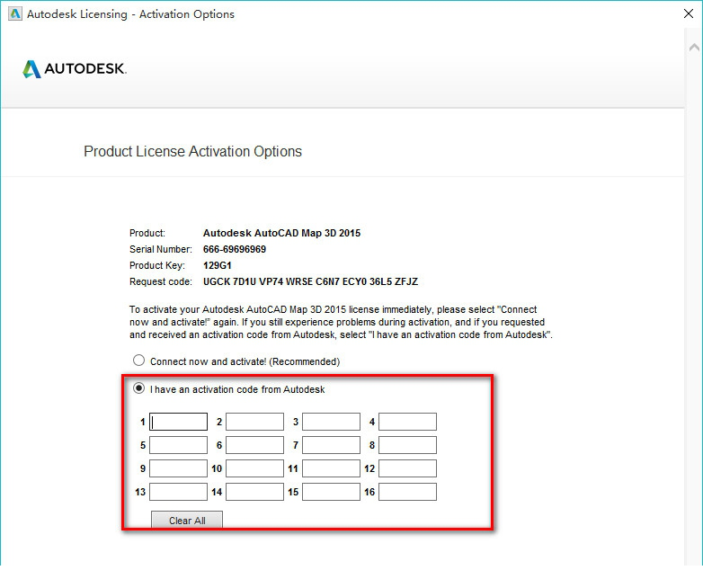
Task: Click activation code field 3
Action: (x=331, y=422)
